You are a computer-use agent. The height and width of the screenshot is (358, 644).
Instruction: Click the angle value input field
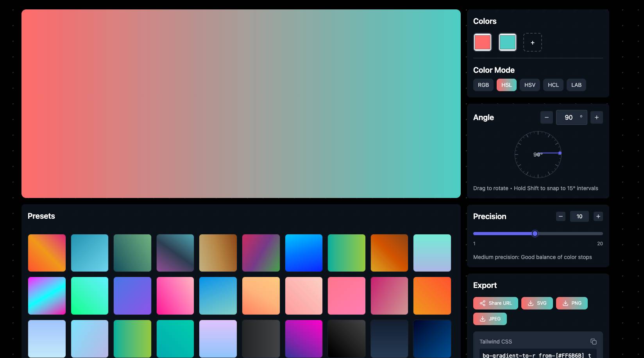572,117
